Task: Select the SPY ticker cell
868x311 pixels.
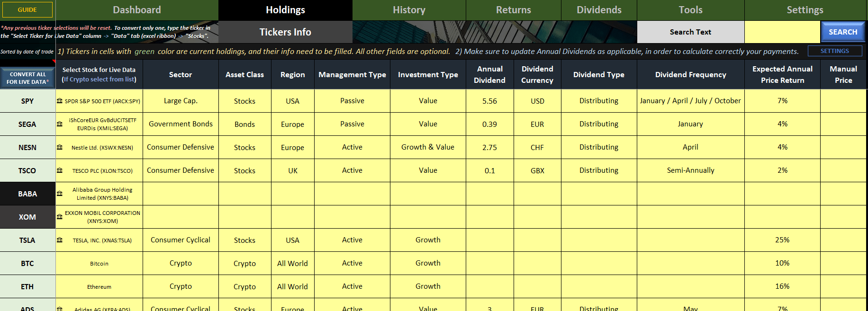Action: (27, 101)
